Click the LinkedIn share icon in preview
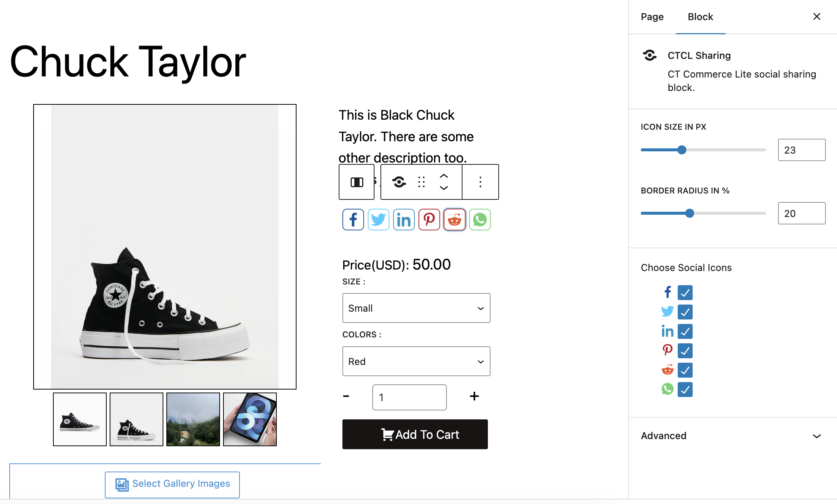This screenshot has height=504, width=837. tap(404, 220)
